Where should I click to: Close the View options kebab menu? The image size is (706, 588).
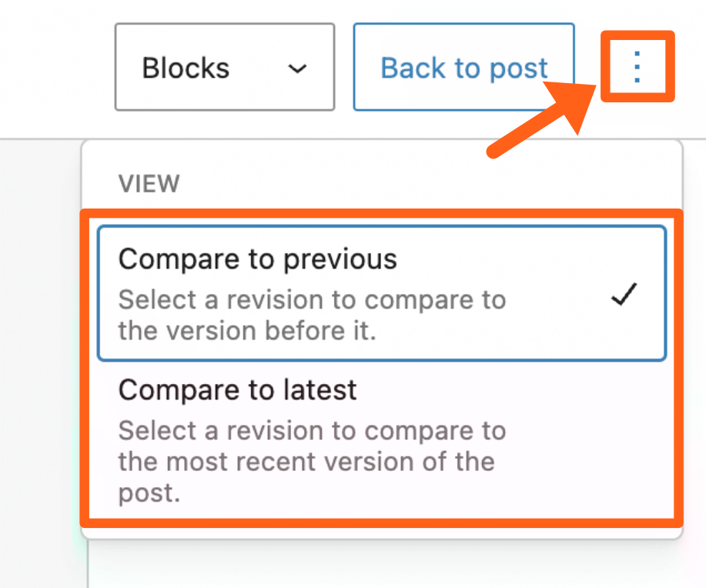pos(637,68)
